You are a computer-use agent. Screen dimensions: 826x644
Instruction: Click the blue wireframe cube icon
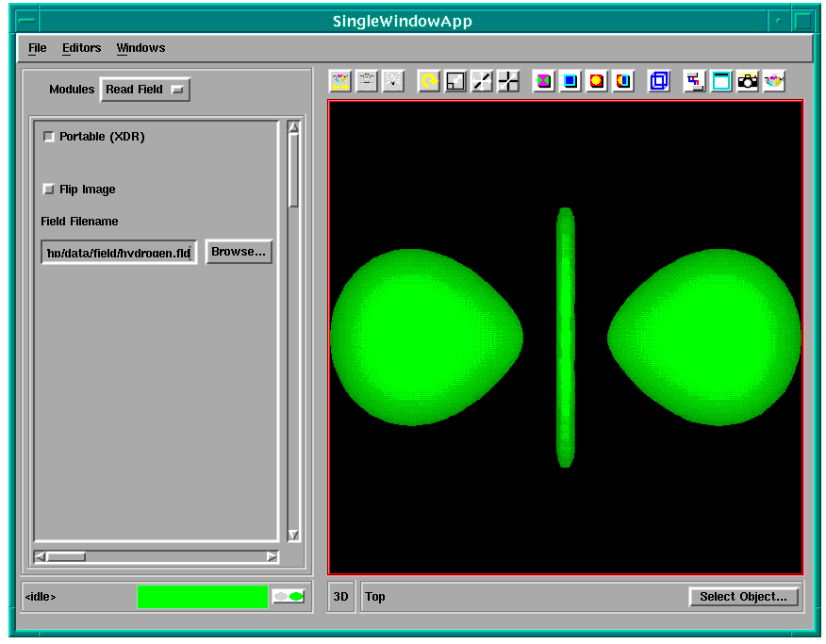coord(659,82)
